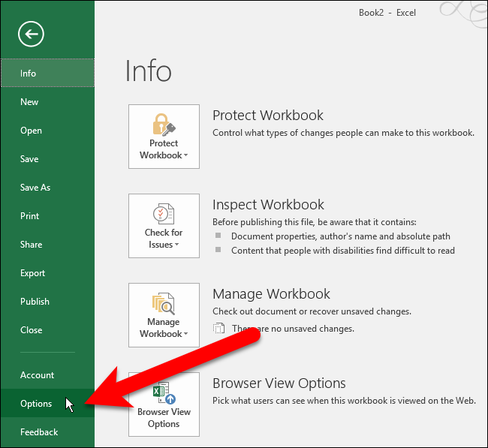Click 'Document properties, author's name' bullet text
Screen dimensions: 488x448
click(341, 236)
